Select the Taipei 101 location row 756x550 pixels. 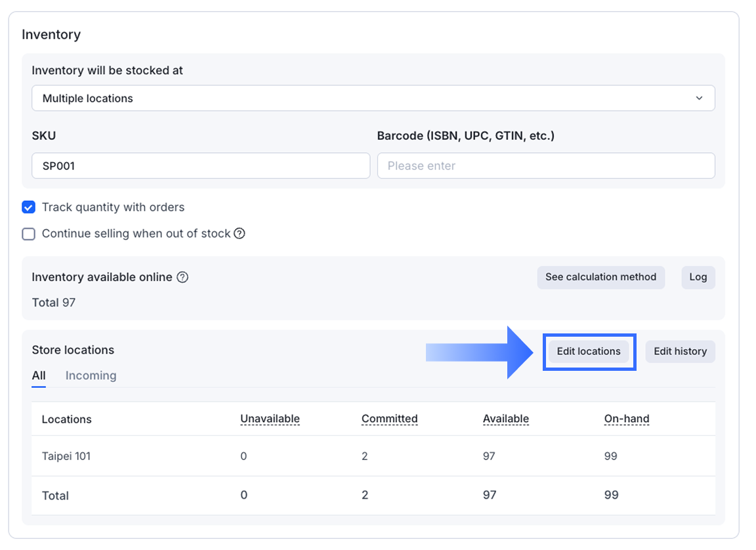coord(66,456)
